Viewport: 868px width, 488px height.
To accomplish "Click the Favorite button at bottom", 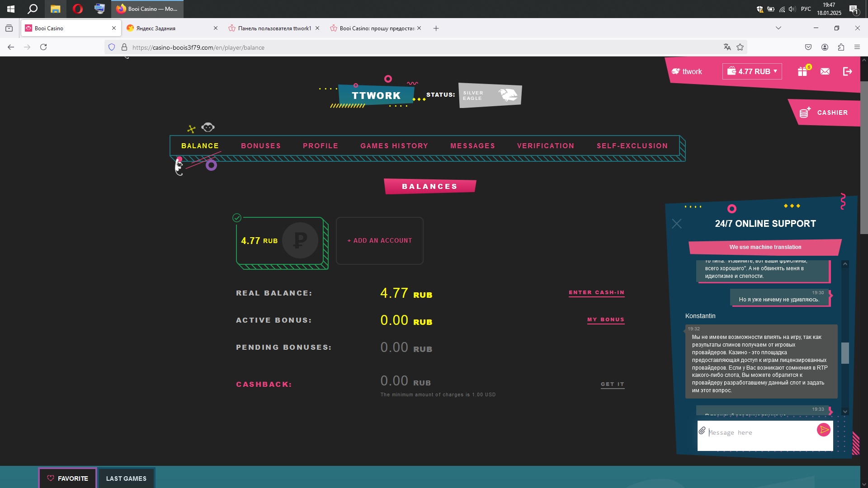I will [67, 478].
